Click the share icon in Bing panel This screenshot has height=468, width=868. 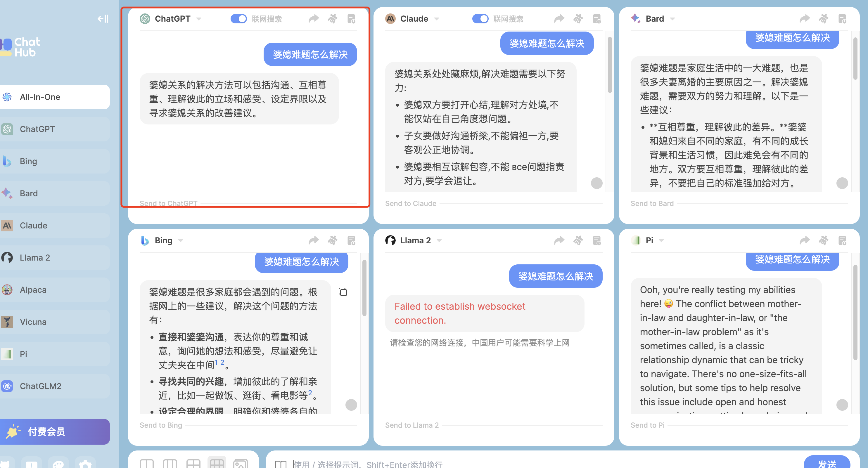pyautogui.click(x=314, y=240)
